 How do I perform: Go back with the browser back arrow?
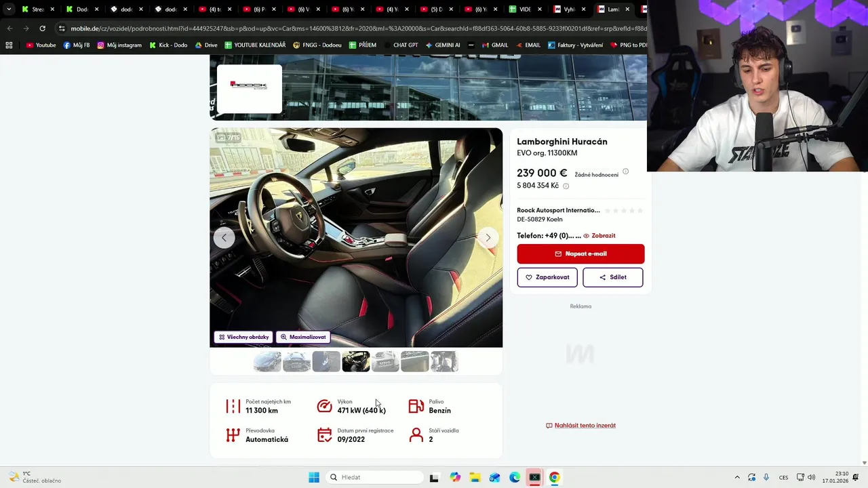[x=9, y=28]
